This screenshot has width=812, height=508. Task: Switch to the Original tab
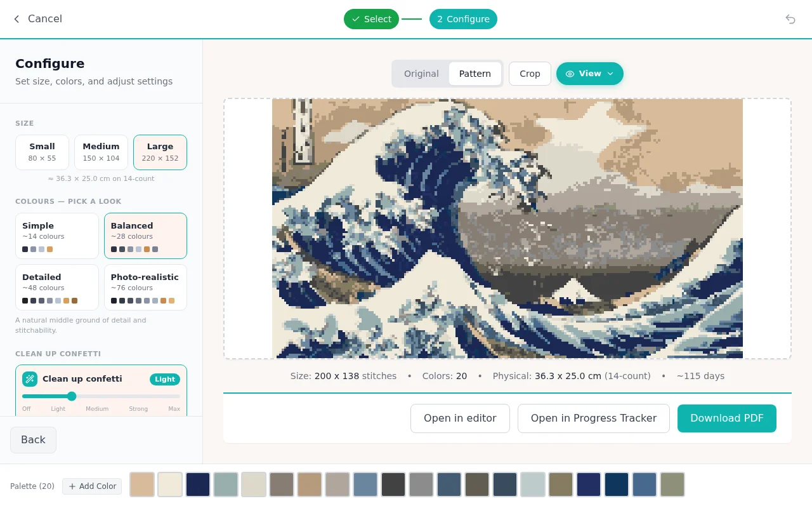[x=421, y=74]
